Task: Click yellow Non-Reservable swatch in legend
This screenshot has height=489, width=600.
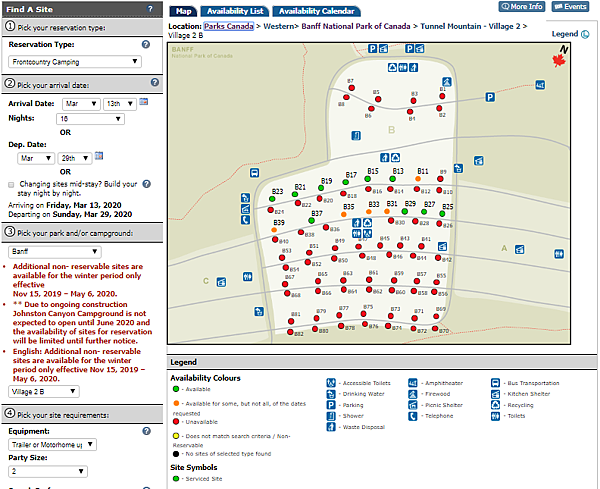Action: 176,436
